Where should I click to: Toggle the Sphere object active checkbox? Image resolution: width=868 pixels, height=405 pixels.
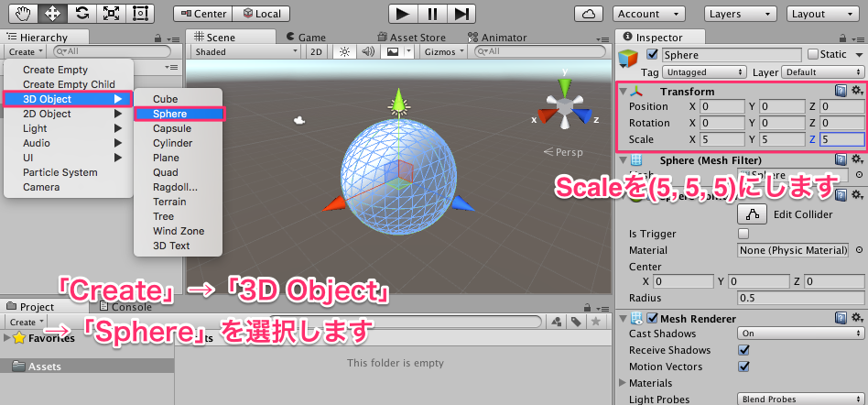point(652,55)
